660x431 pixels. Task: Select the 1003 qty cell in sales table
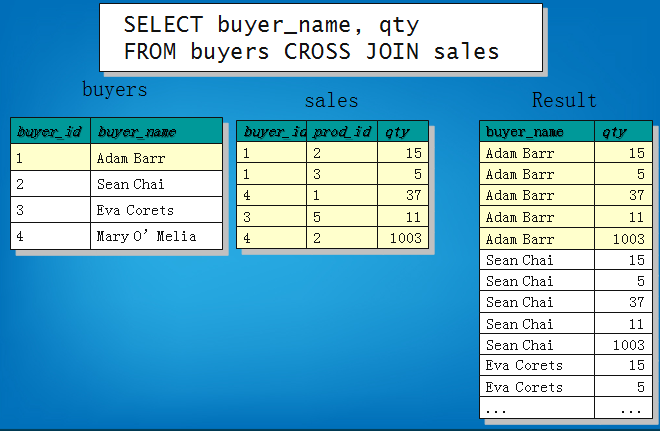point(403,238)
